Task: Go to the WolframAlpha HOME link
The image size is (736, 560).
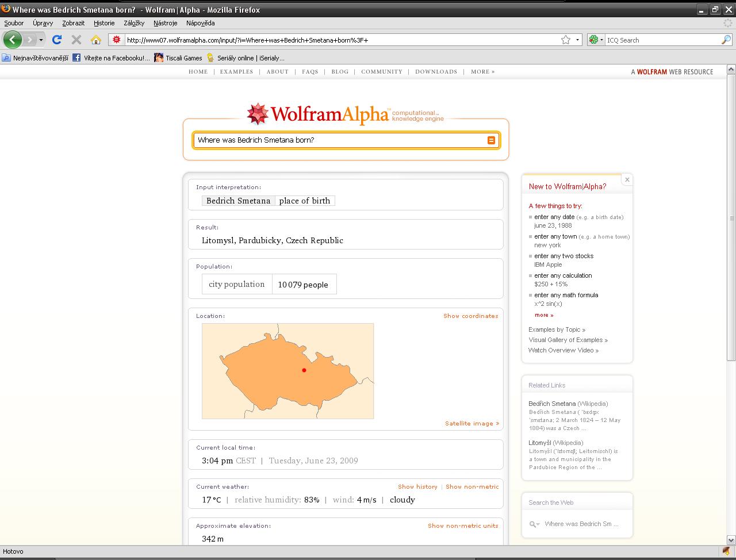Action: pos(198,72)
